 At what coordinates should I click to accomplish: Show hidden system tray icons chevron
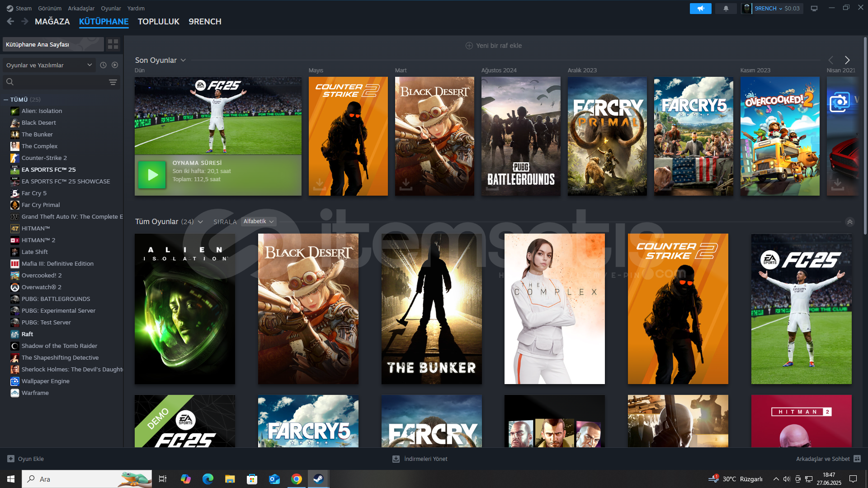776,479
